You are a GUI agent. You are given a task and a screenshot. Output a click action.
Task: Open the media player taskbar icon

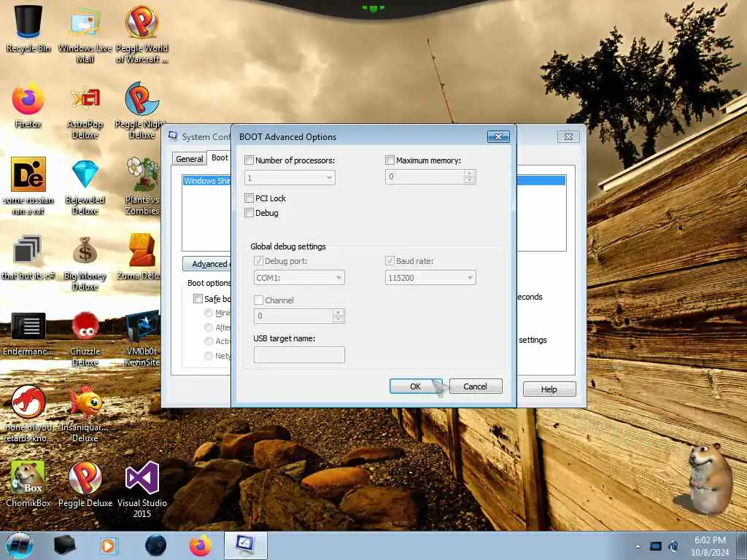[109, 545]
